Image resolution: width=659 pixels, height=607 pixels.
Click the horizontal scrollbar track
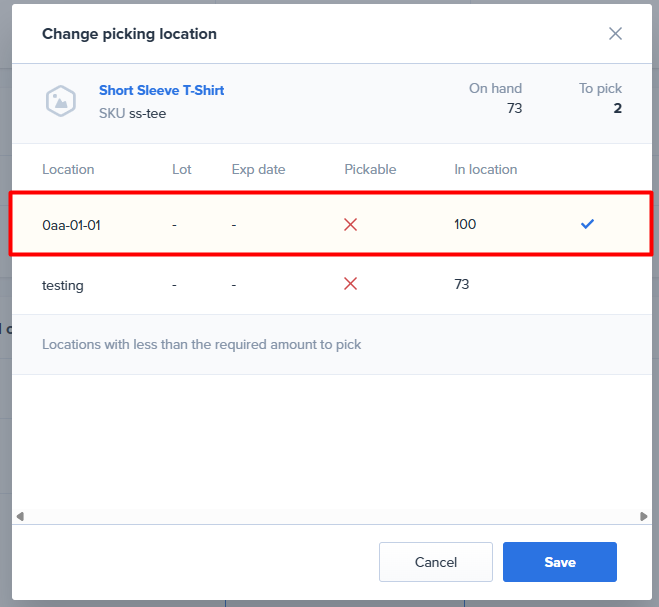tap(330, 516)
